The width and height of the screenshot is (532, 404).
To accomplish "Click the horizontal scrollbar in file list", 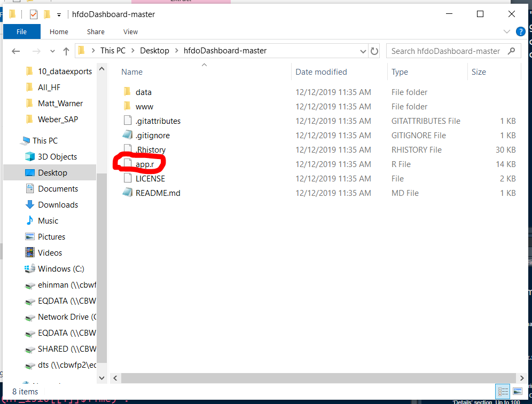I will [310, 378].
